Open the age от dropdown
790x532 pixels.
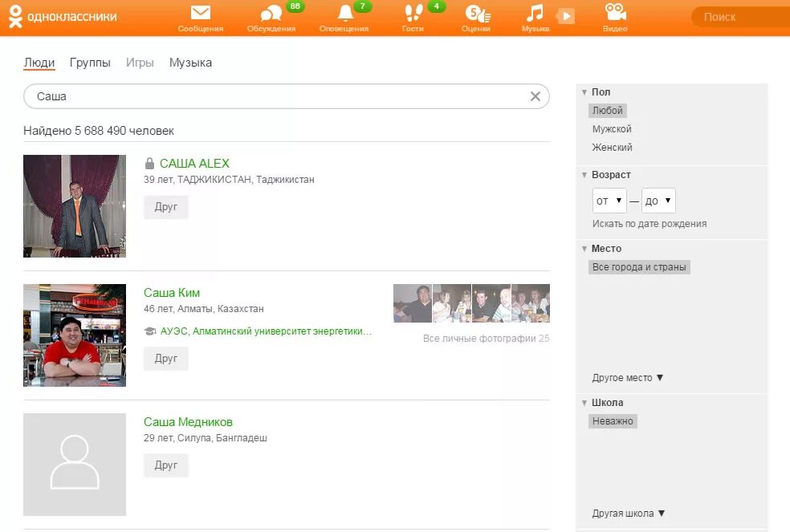pos(609,201)
